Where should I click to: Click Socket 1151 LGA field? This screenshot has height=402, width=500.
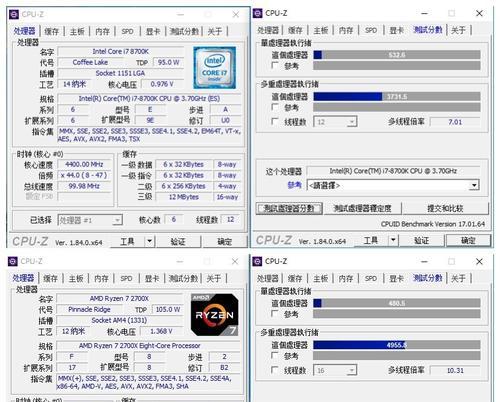pos(121,73)
